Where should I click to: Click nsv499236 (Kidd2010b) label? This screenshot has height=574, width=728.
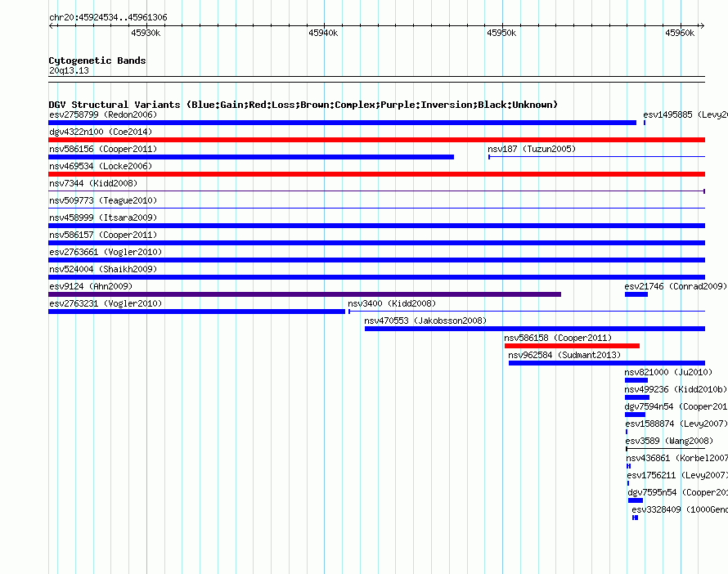tap(676, 389)
